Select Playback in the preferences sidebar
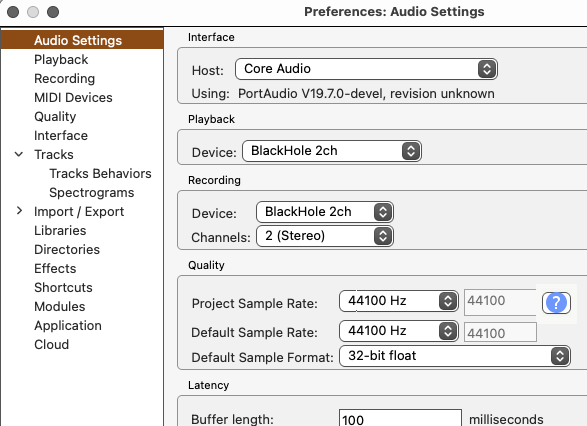 pos(61,60)
